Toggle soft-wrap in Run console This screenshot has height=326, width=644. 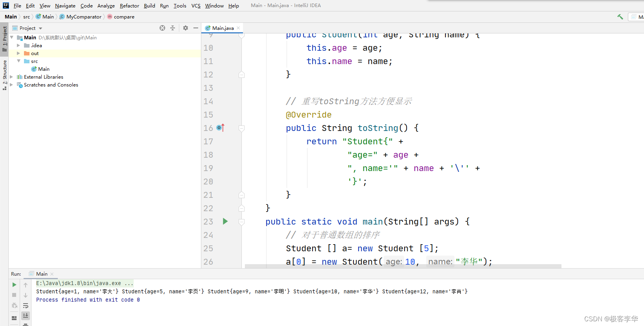point(26,306)
